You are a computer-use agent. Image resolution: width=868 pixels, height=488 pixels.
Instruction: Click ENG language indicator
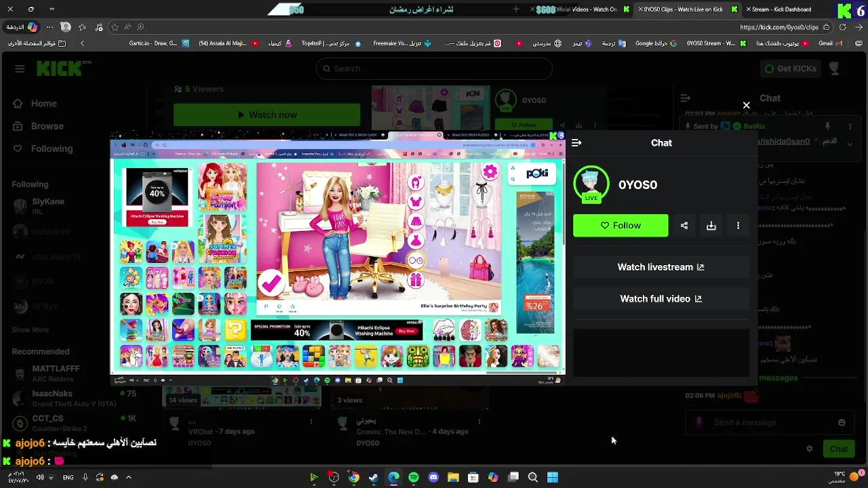pyautogui.click(x=68, y=477)
